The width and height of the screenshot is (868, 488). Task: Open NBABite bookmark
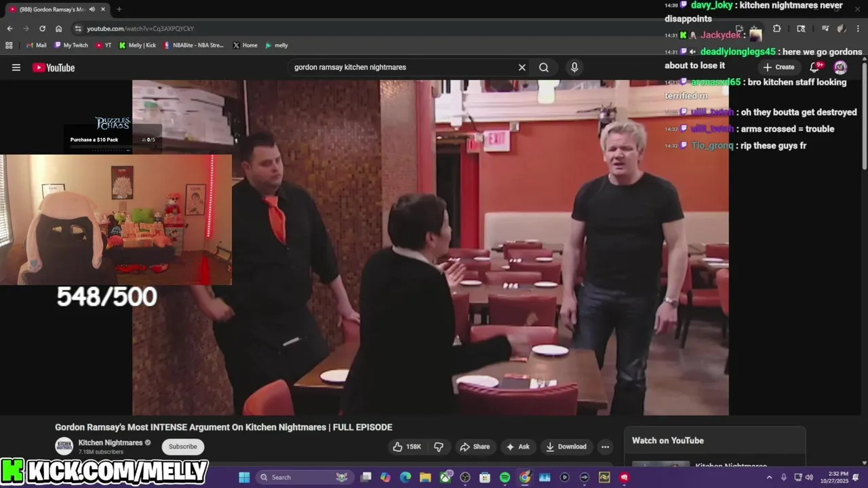(x=193, y=45)
